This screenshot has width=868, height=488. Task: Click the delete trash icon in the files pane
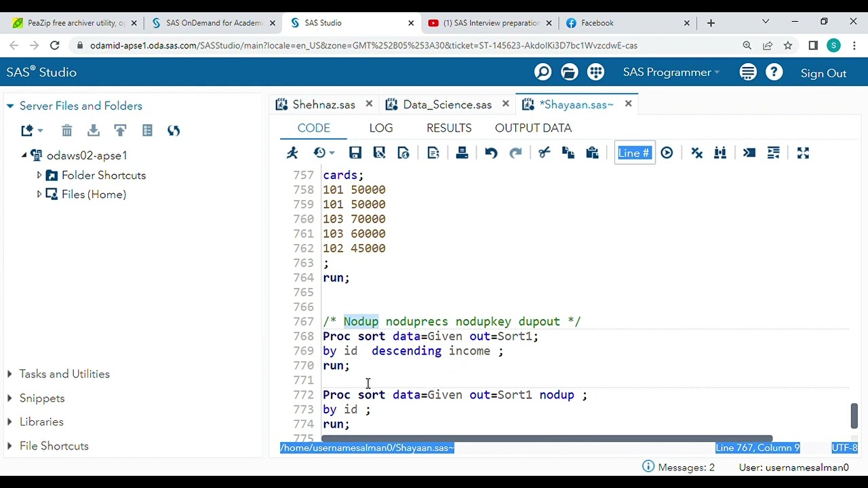(x=66, y=130)
